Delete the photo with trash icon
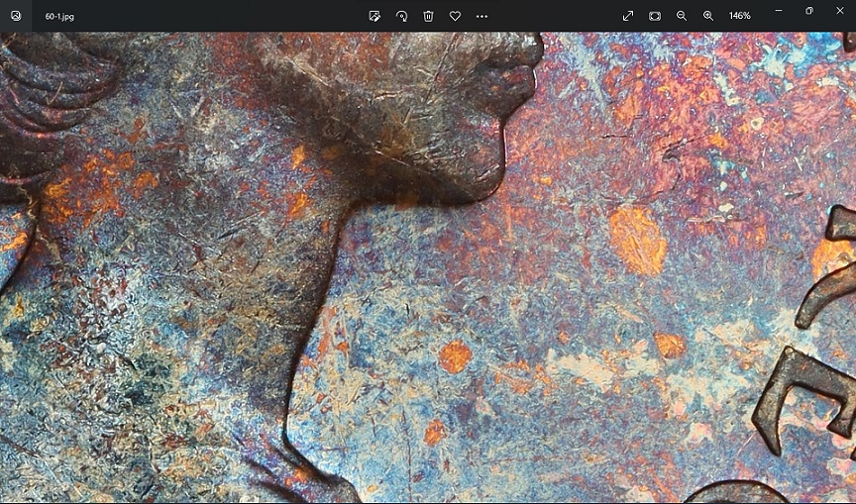The height and width of the screenshot is (504, 856). click(428, 16)
